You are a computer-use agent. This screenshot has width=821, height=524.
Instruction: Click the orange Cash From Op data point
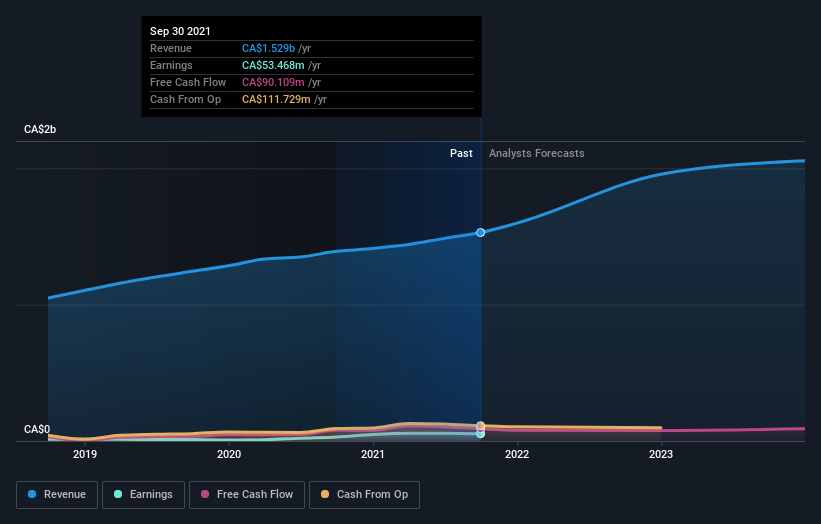[480, 425]
